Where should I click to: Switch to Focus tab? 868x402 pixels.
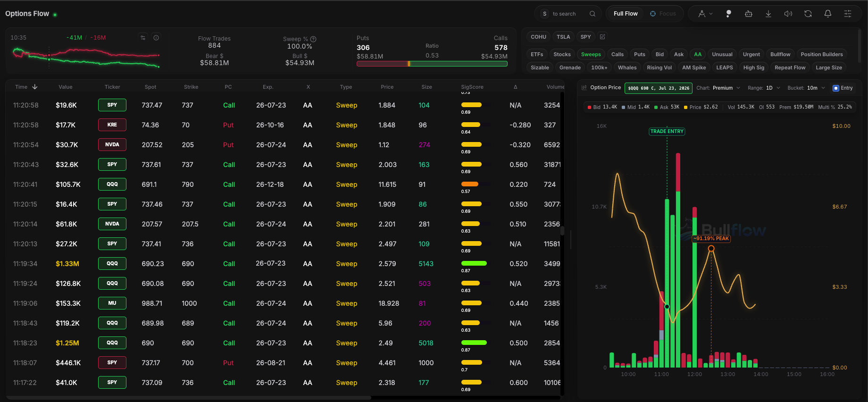pyautogui.click(x=663, y=14)
